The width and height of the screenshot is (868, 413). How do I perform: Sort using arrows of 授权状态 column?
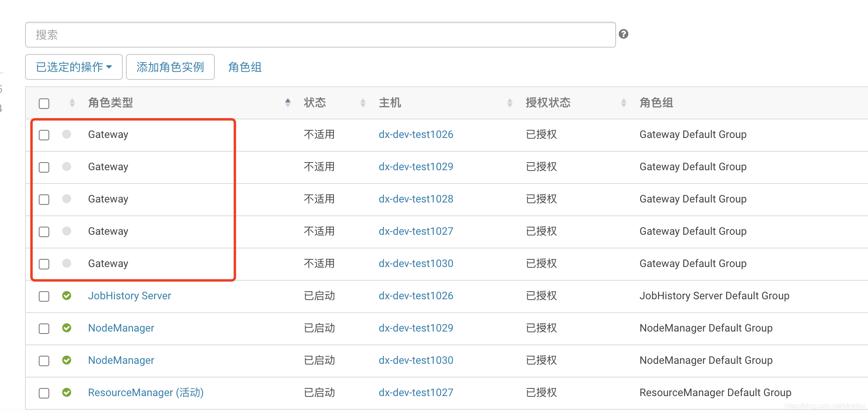click(624, 103)
